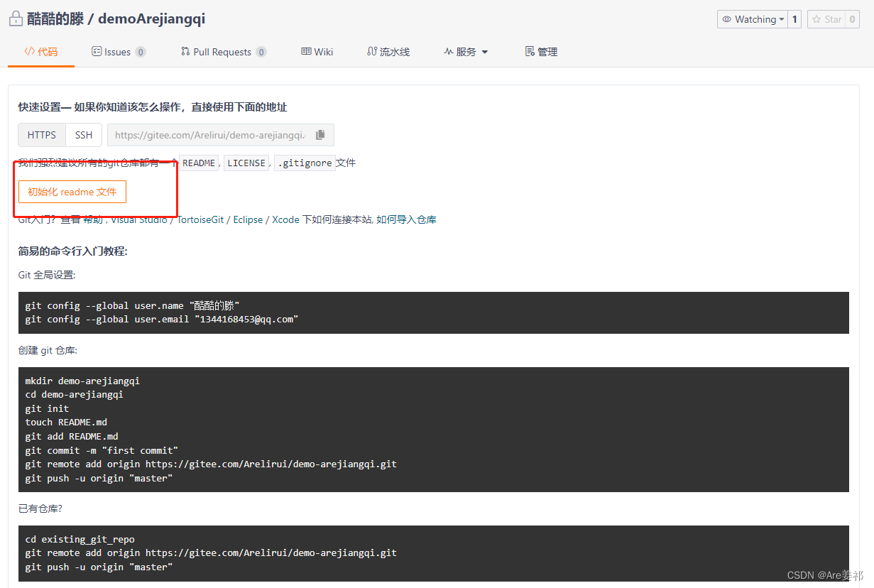Click the 流水线 pipeline icon
Image resolution: width=874 pixels, height=588 pixels.
pyautogui.click(x=371, y=51)
